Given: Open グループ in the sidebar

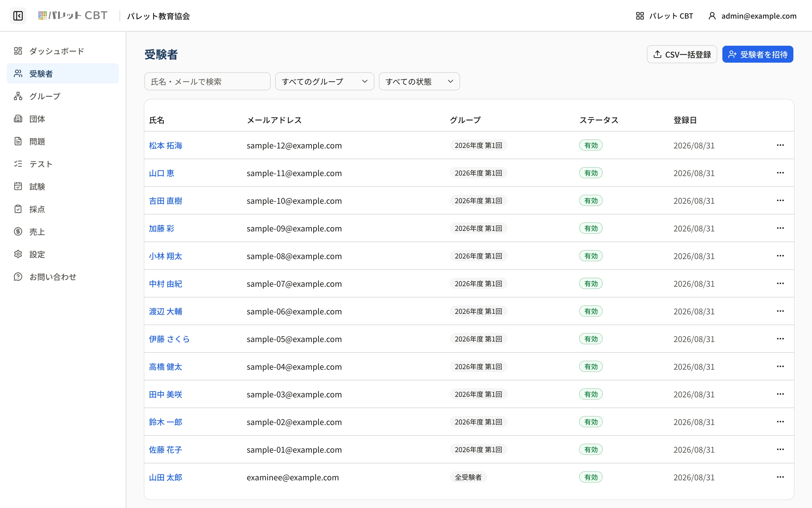Looking at the screenshot, I should click(x=63, y=96).
